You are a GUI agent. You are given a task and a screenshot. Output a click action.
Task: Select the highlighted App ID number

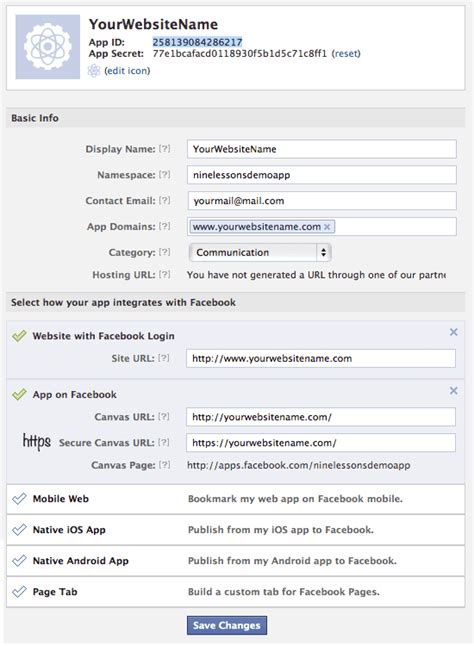coord(197,42)
